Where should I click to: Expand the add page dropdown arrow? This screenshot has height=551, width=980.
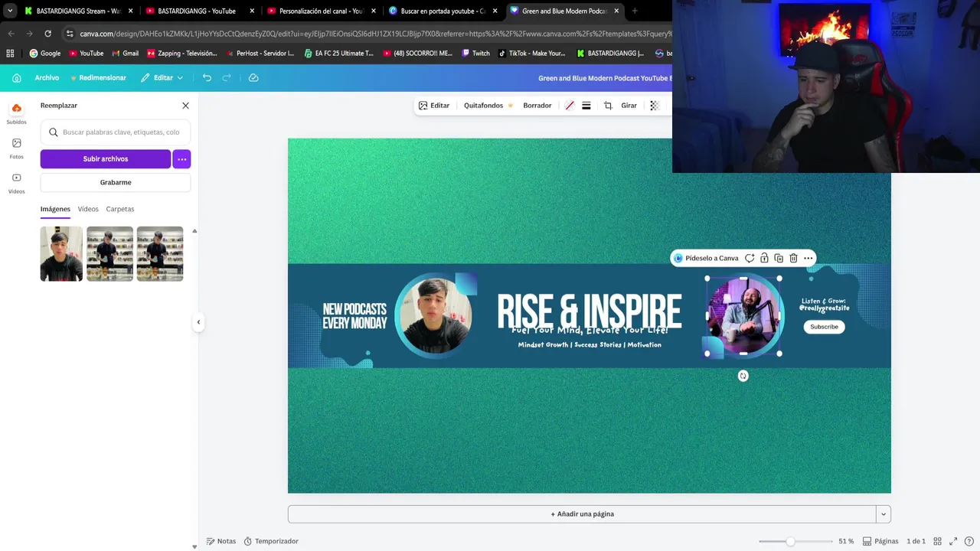click(884, 514)
